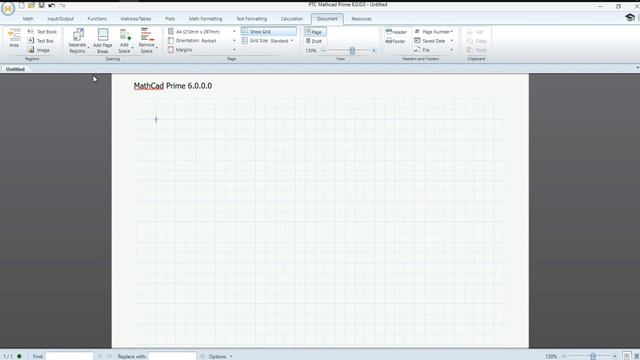Select page view icon in status bar
The width and height of the screenshot is (640, 360).
click(627, 356)
